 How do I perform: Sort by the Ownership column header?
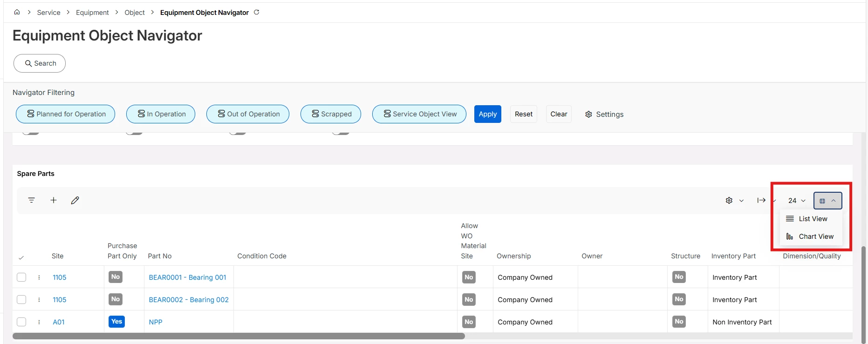(514, 256)
